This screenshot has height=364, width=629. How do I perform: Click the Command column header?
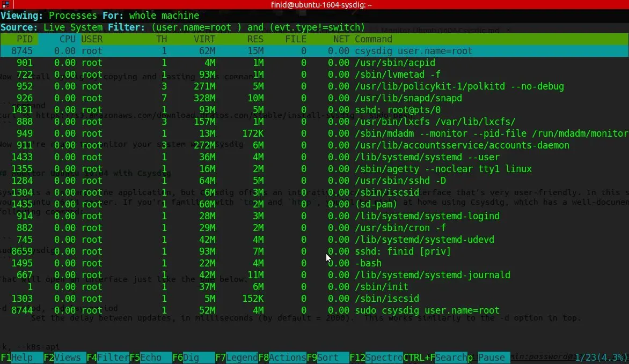tap(374, 39)
